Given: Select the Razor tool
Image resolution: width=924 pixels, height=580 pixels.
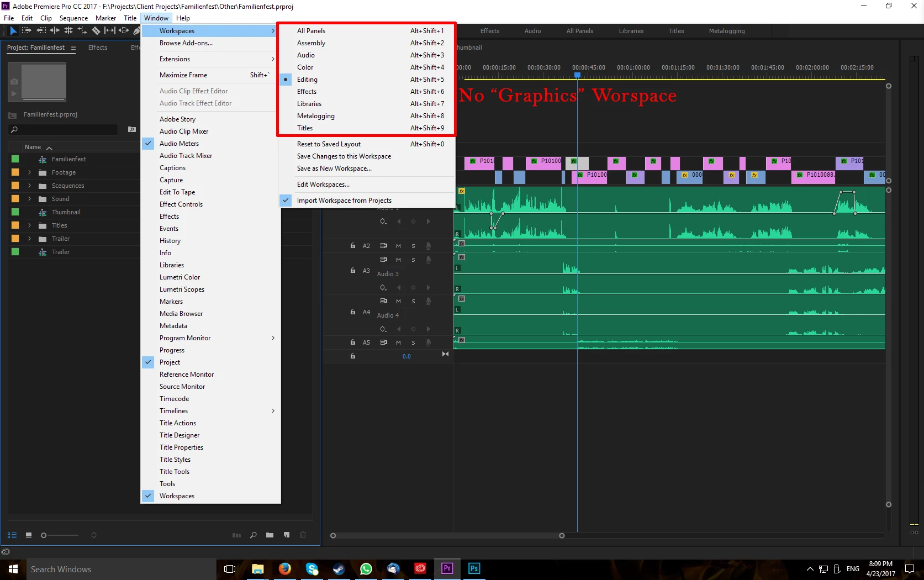Looking at the screenshot, I should (96, 30).
